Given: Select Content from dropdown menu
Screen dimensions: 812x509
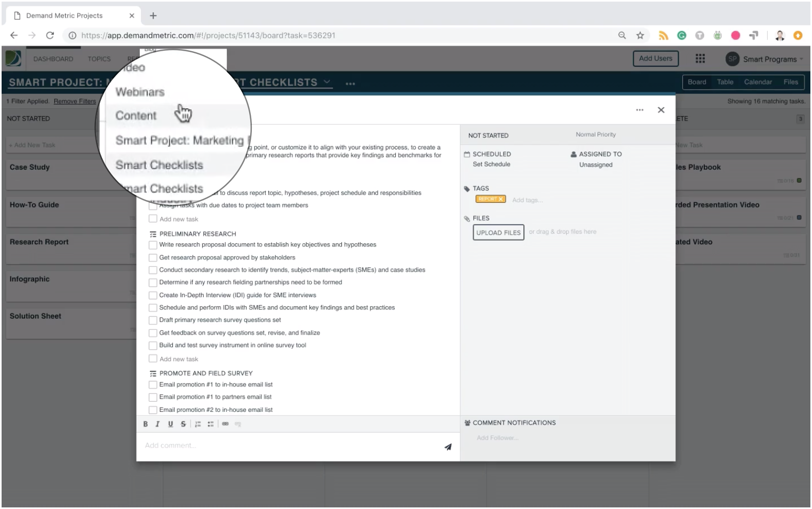Looking at the screenshot, I should (136, 115).
